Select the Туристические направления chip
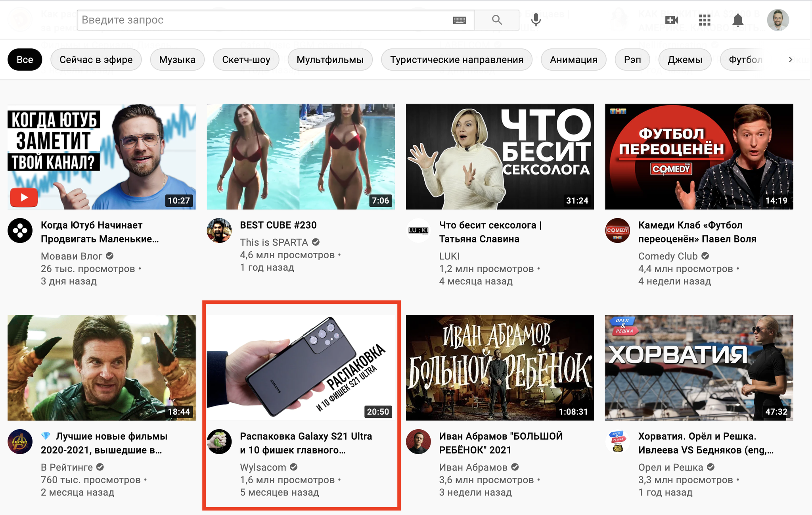This screenshot has width=812, height=515. (x=456, y=60)
